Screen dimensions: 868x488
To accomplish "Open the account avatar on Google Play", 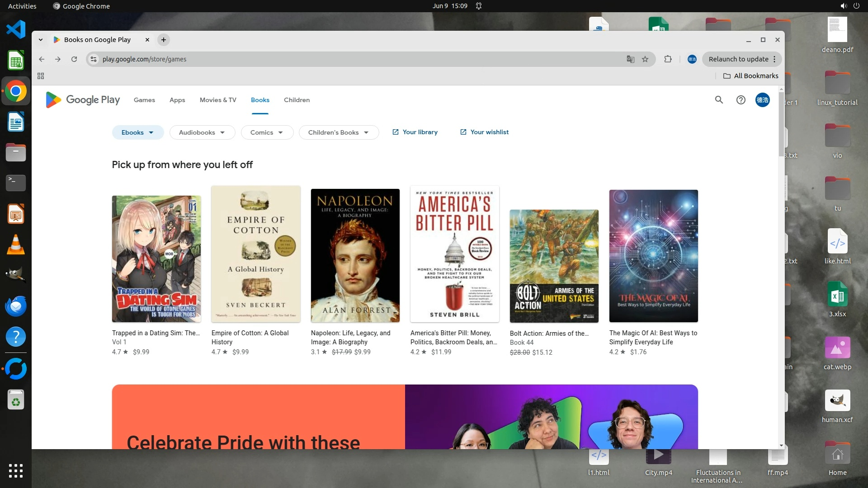I will click(762, 100).
